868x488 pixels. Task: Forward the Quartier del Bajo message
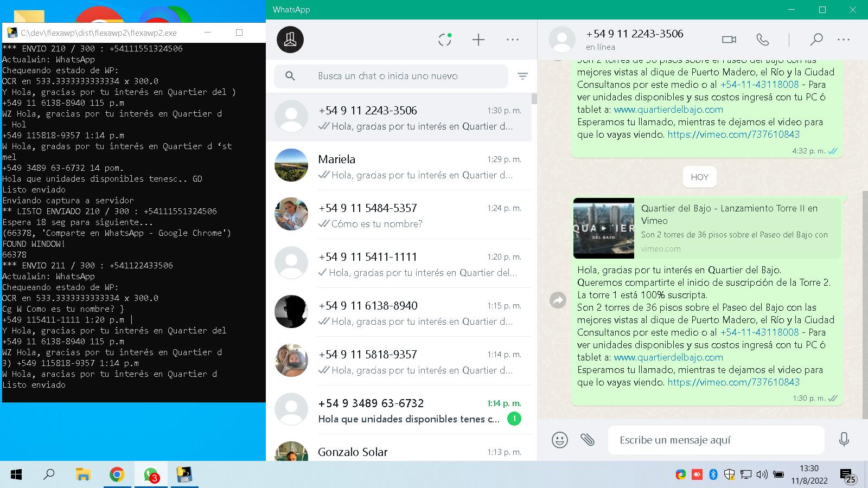[558, 300]
